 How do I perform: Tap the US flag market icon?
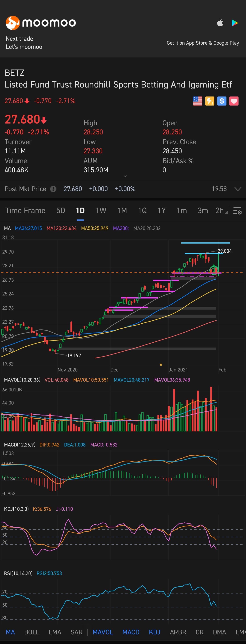pyautogui.click(x=198, y=101)
